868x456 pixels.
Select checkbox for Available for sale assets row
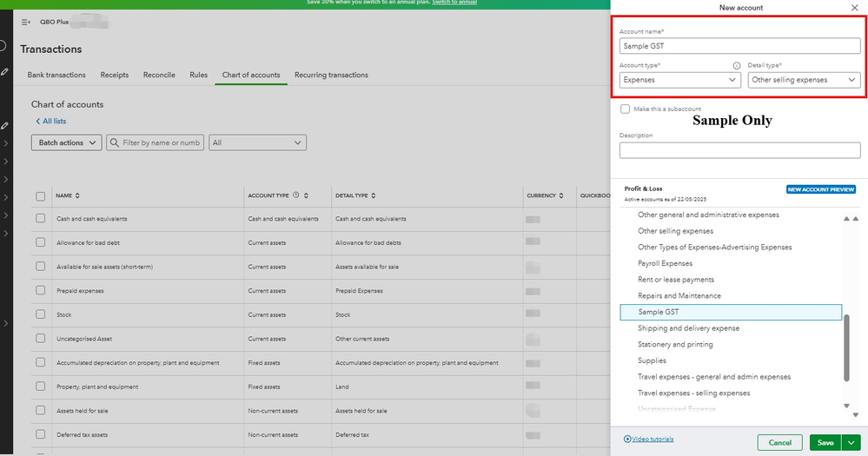click(x=41, y=266)
